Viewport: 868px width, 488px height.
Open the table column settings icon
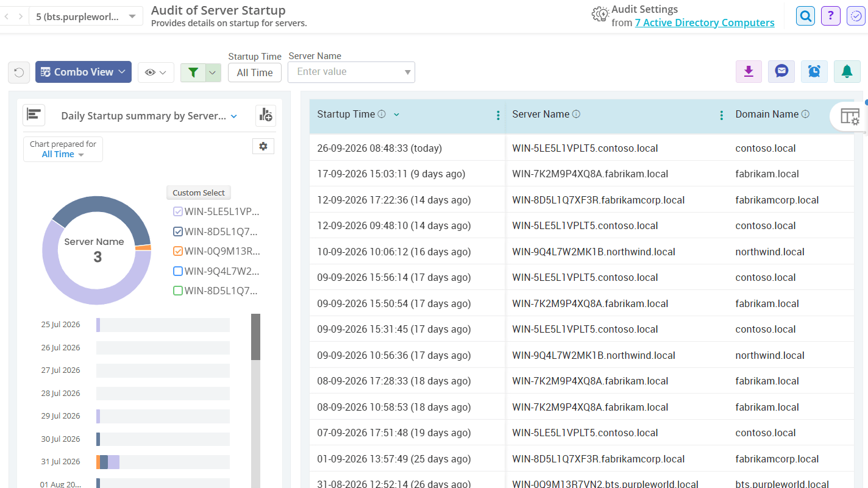point(850,116)
